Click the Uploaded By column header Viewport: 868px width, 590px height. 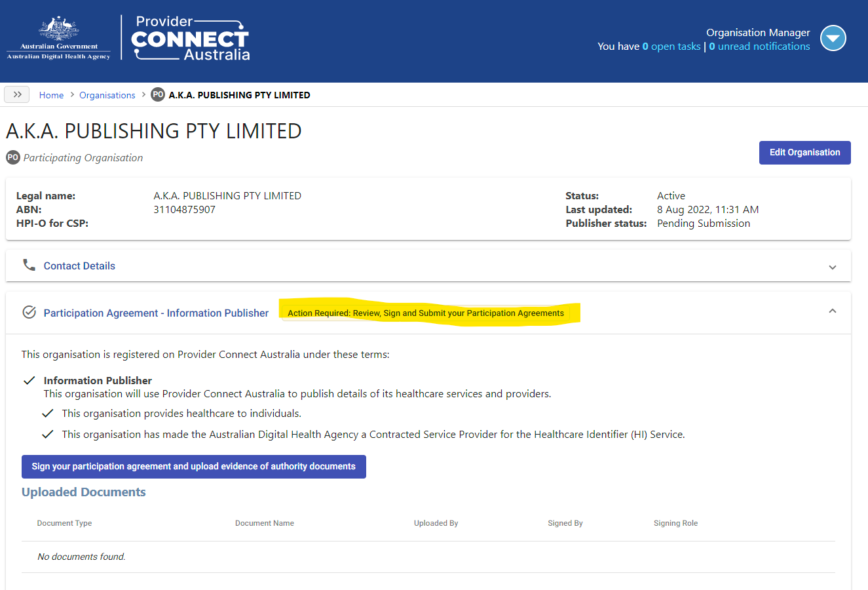(x=436, y=523)
